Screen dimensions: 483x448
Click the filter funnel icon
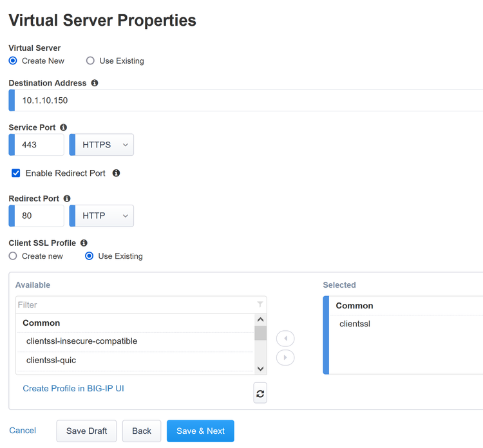[260, 304]
